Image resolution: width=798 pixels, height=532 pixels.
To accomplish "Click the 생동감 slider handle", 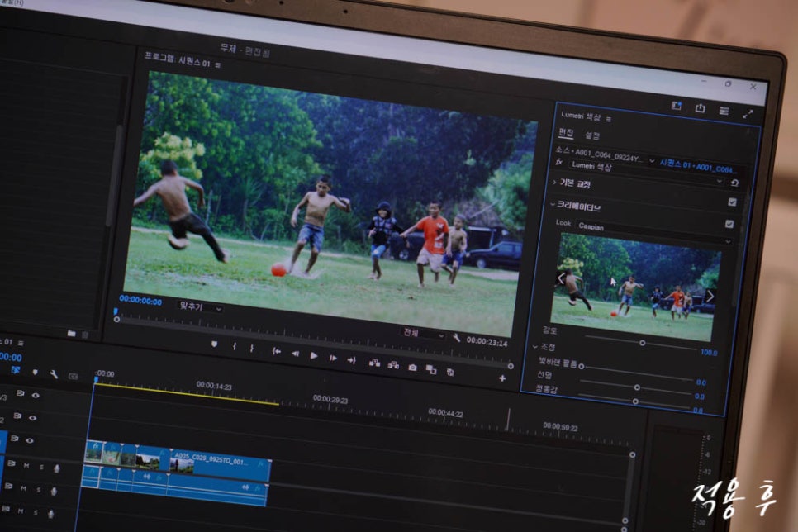I will pos(635,401).
